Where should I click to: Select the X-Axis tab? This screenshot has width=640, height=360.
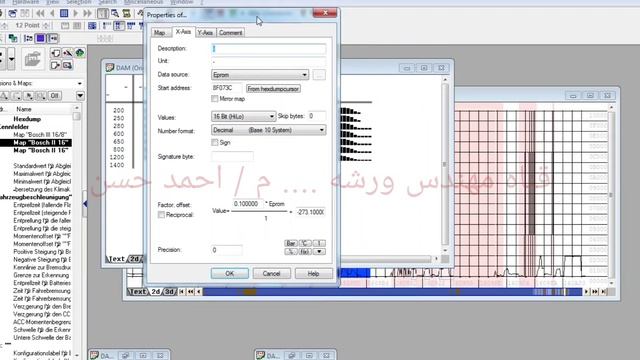183,31
